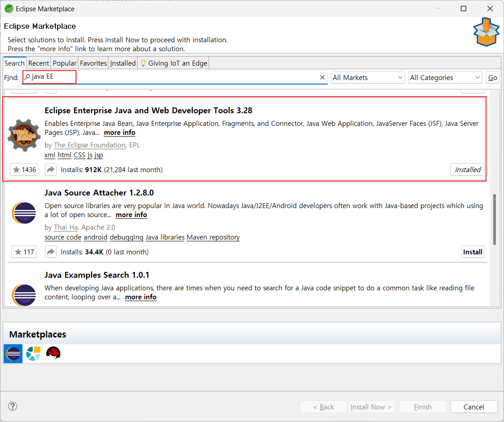Click the jsp tag link
This screenshot has height=422, width=504.
point(98,155)
